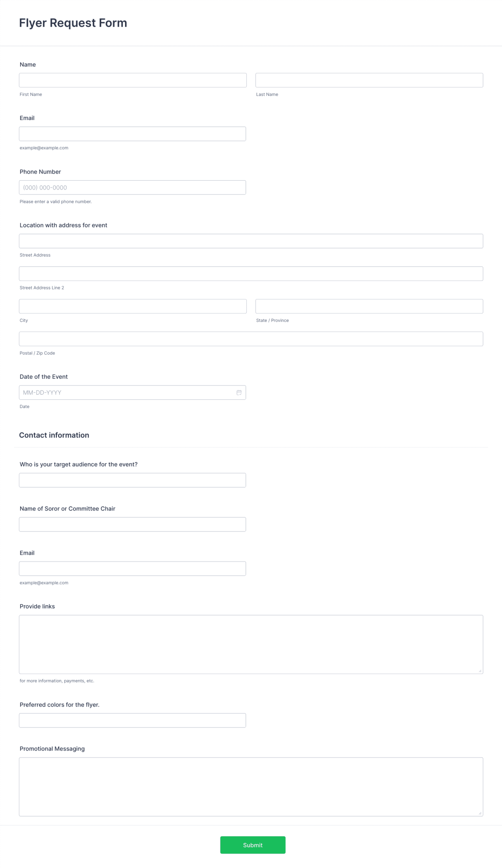The height and width of the screenshot is (868, 502).
Task: Click the Name of Soror field
Action: [x=133, y=524]
